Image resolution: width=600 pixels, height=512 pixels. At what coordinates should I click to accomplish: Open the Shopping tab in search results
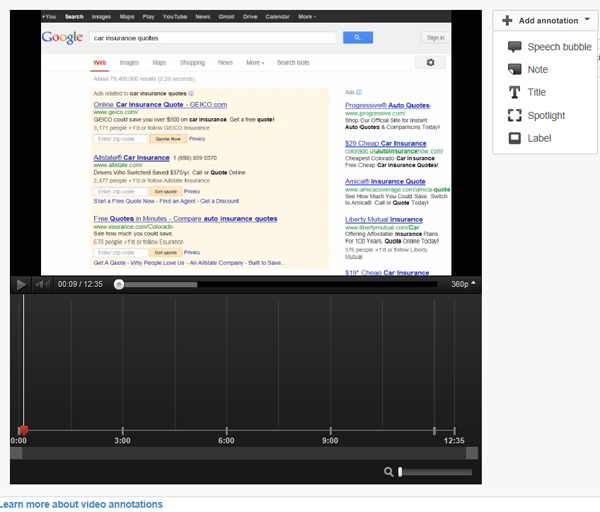(192, 62)
